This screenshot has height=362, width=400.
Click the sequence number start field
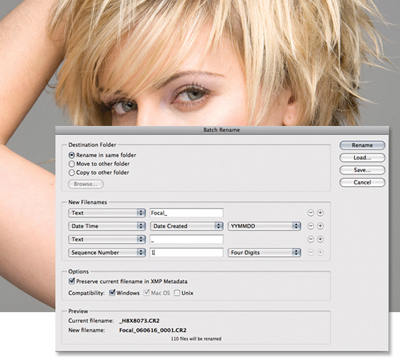[187, 252]
